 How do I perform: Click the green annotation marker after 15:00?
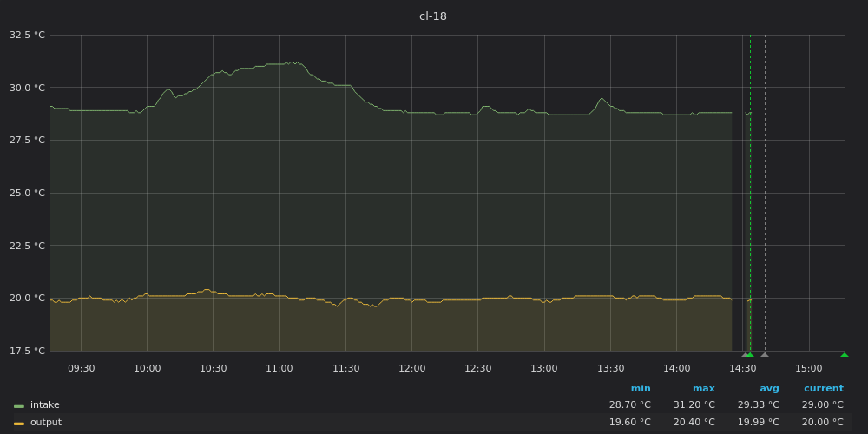pyautogui.click(x=845, y=354)
